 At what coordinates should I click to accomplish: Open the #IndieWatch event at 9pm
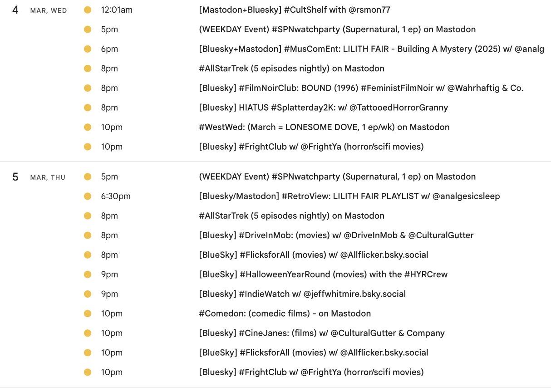pyautogui.click(x=302, y=294)
